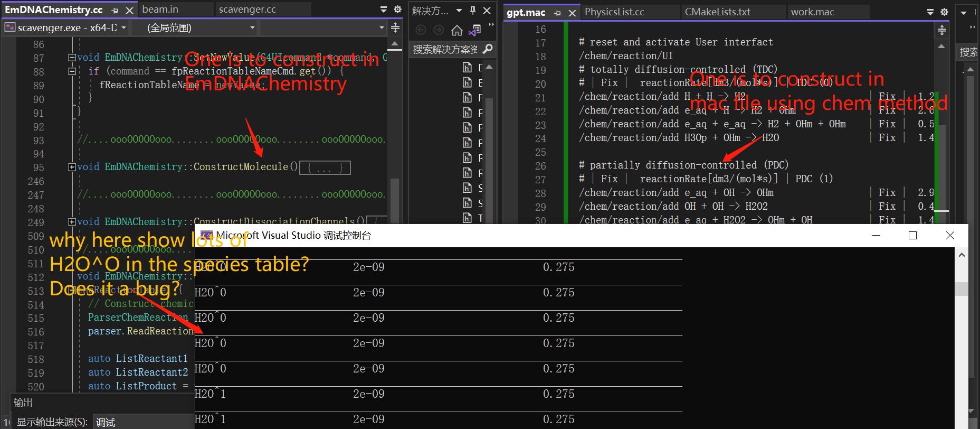Pin the EmDNAChemistry.cc tab
Viewport: 980px width, 429px height.
coord(115,11)
